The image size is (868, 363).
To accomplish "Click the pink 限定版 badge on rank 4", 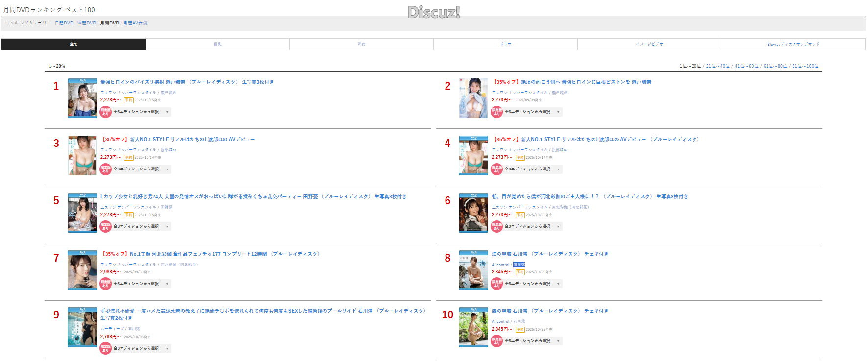I will click(x=497, y=169).
